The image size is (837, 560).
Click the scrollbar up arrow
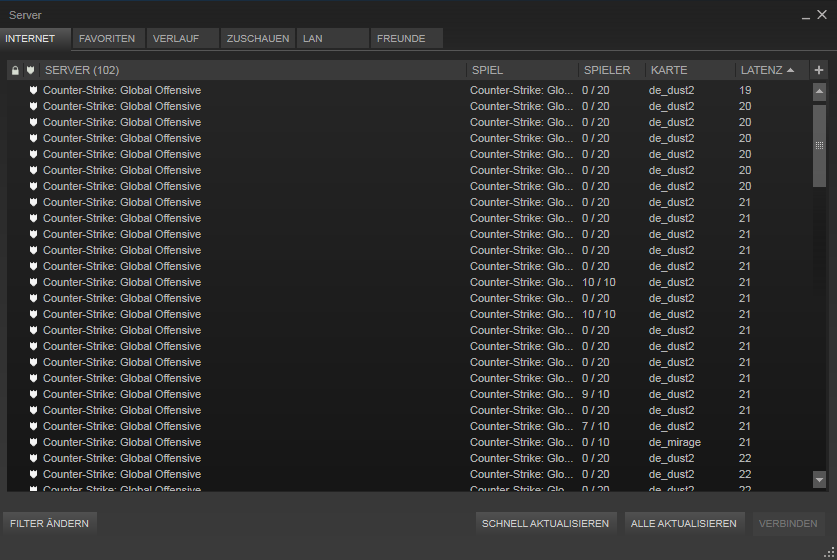click(819, 91)
